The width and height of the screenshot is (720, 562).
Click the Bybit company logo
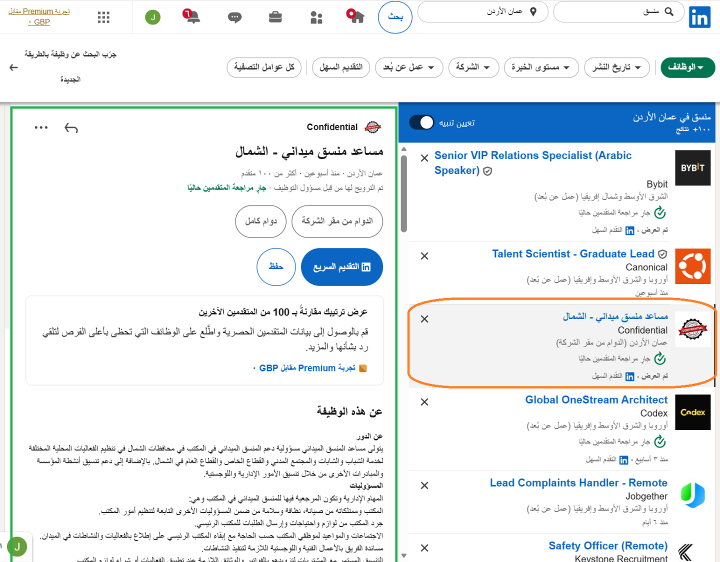point(692,168)
